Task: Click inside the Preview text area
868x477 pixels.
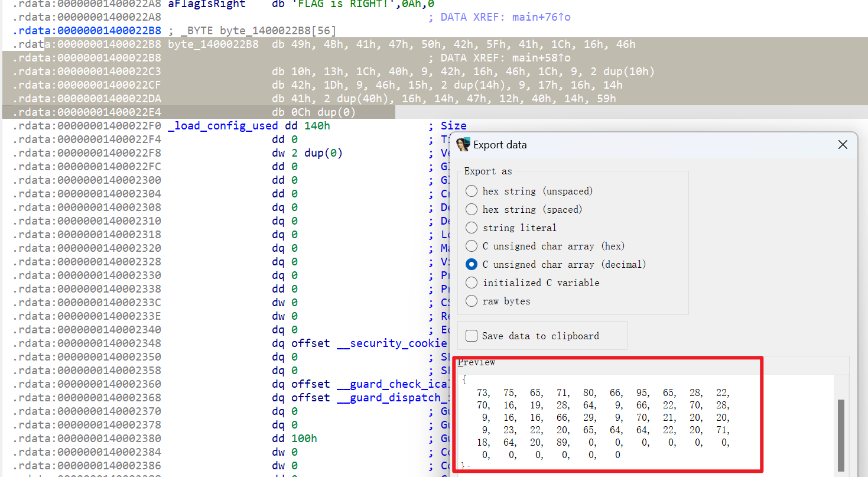Action: pyautogui.click(x=646, y=422)
